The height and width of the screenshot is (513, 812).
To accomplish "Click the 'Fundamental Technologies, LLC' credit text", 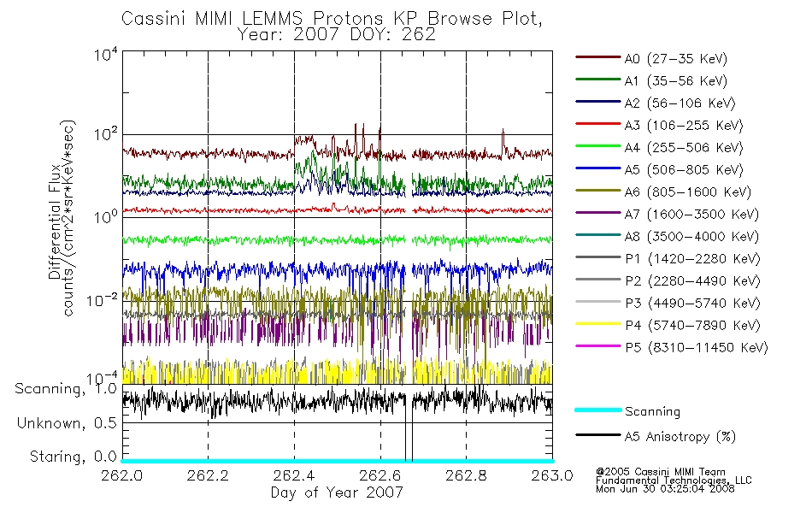I will (x=674, y=481).
